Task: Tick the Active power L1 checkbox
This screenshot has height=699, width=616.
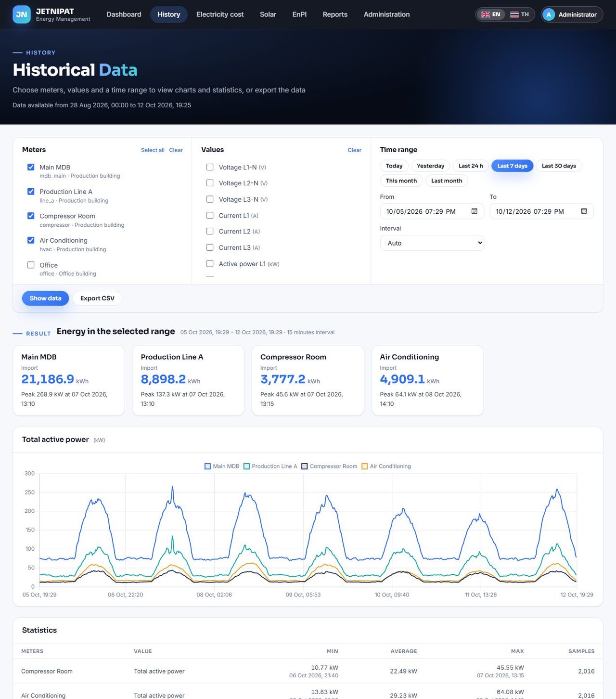Action: point(210,264)
